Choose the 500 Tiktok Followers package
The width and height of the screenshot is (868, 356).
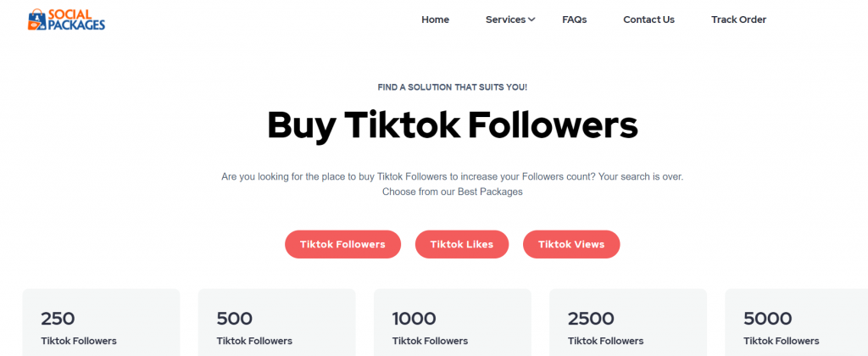coord(277,322)
